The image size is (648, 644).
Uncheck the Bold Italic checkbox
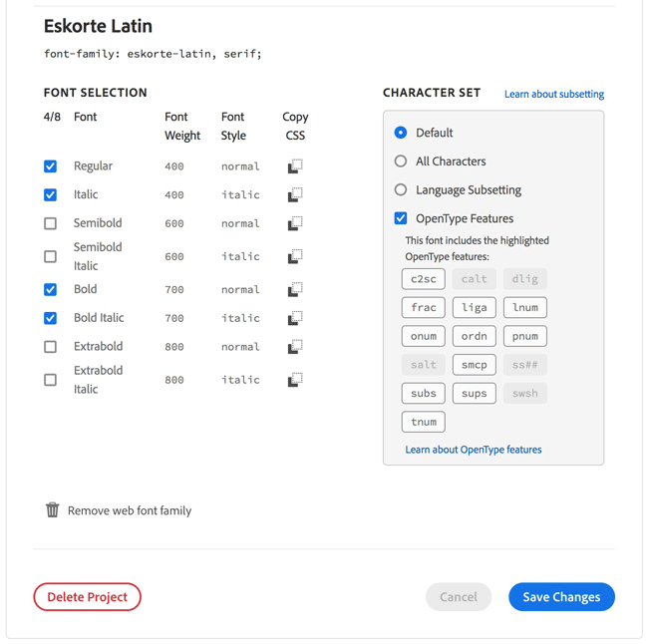tap(51, 318)
